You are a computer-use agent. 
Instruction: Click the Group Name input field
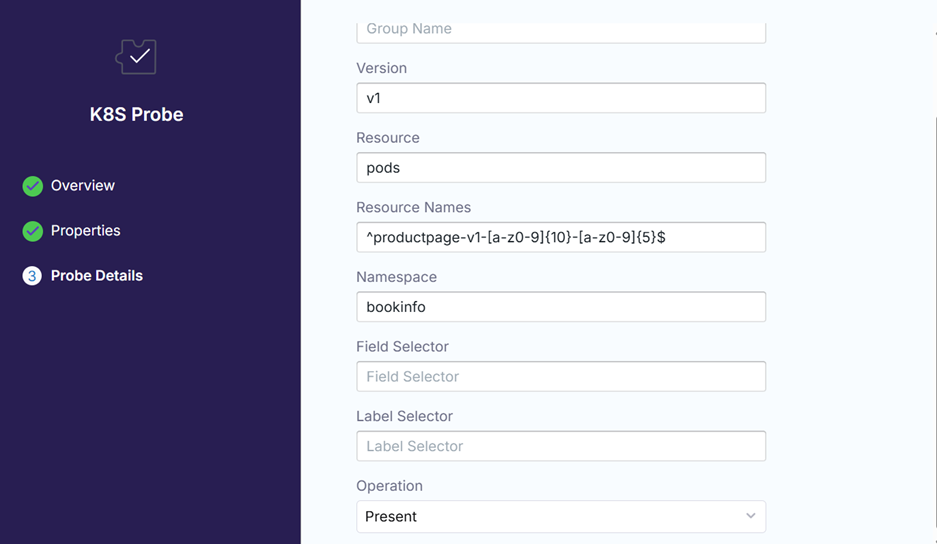[x=560, y=30]
